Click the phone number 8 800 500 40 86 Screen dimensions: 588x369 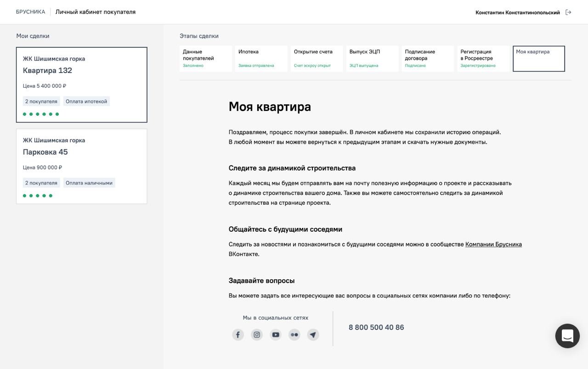[x=376, y=327]
